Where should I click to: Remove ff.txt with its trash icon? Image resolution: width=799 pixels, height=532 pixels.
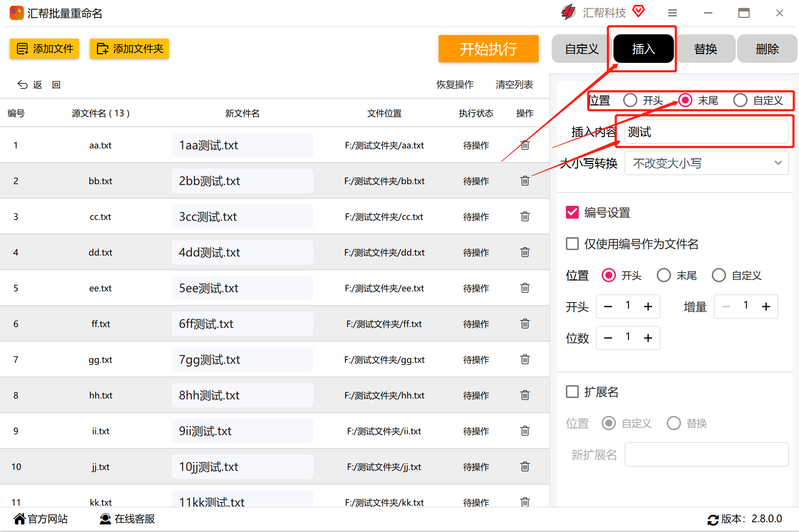click(x=525, y=324)
